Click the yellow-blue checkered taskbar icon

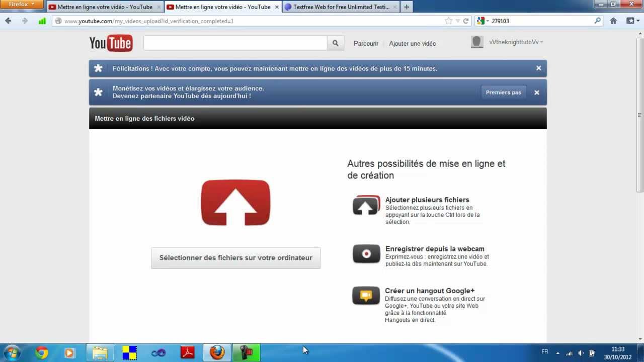(x=129, y=353)
